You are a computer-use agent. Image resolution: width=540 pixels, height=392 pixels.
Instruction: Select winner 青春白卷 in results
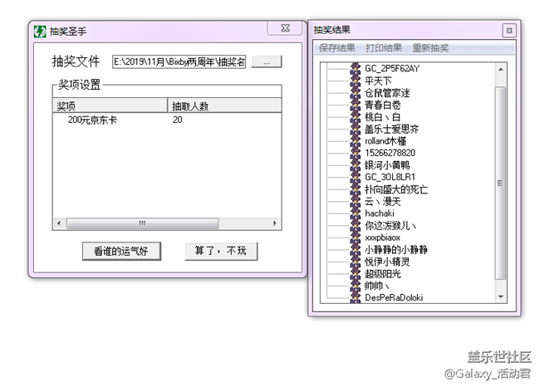coord(383,105)
